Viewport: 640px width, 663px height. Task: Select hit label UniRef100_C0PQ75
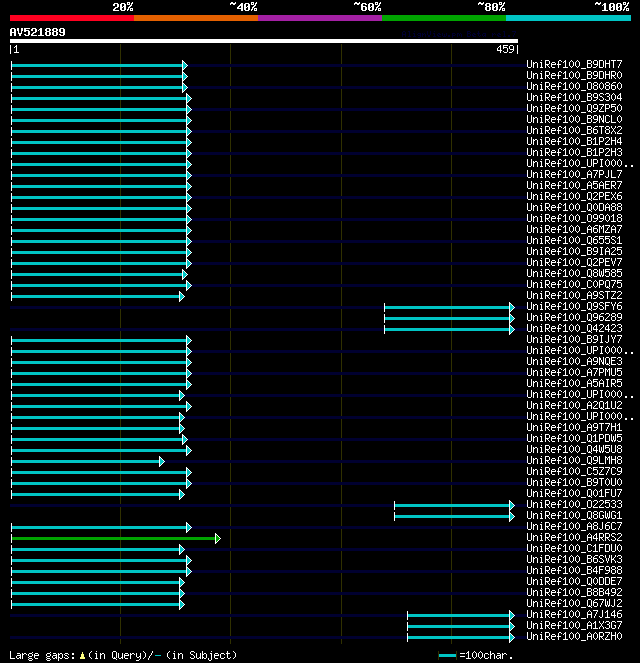[574, 284]
